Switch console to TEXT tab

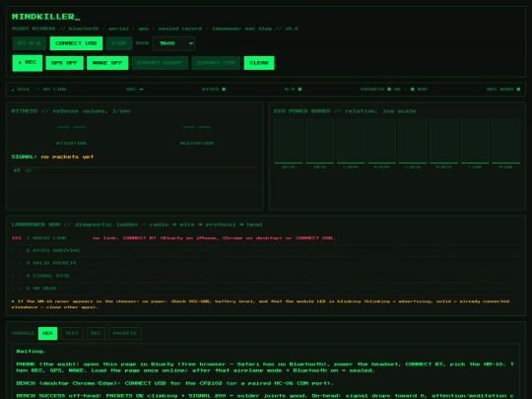(x=72, y=333)
